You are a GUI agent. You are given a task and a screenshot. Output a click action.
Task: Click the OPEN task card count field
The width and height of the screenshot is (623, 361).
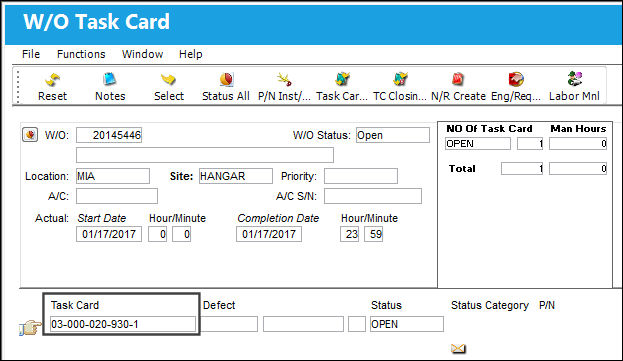coord(530,143)
